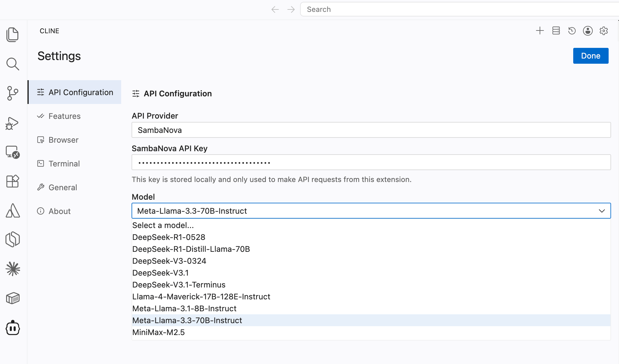Image resolution: width=619 pixels, height=364 pixels.
Task: Open the container box icon in activity bar
Action: coord(13,298)
